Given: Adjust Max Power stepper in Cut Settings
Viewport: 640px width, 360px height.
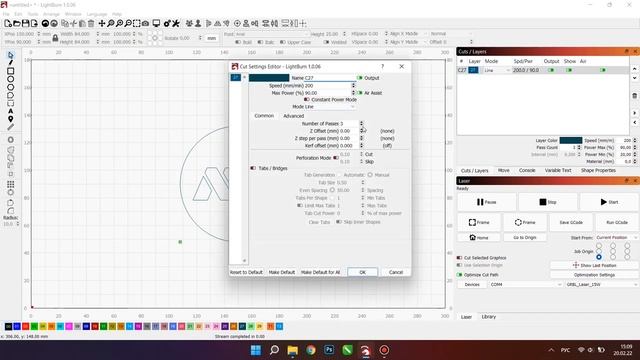Looking at the screenshot, I should coord(353,93).
